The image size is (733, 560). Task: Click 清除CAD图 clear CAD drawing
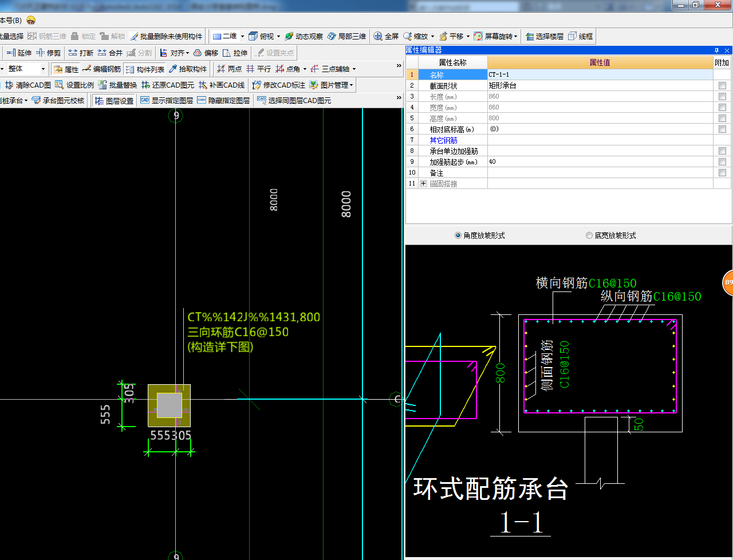pos(28,85)
